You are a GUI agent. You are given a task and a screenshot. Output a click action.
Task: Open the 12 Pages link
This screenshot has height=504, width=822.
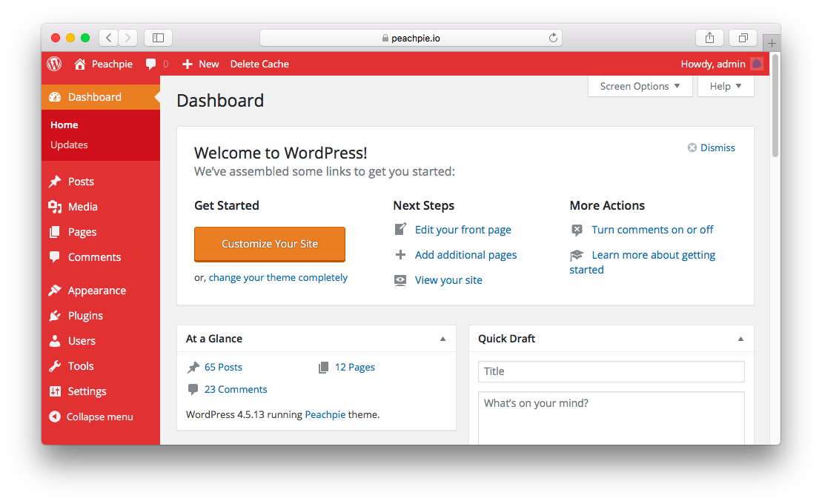[355, 367]
